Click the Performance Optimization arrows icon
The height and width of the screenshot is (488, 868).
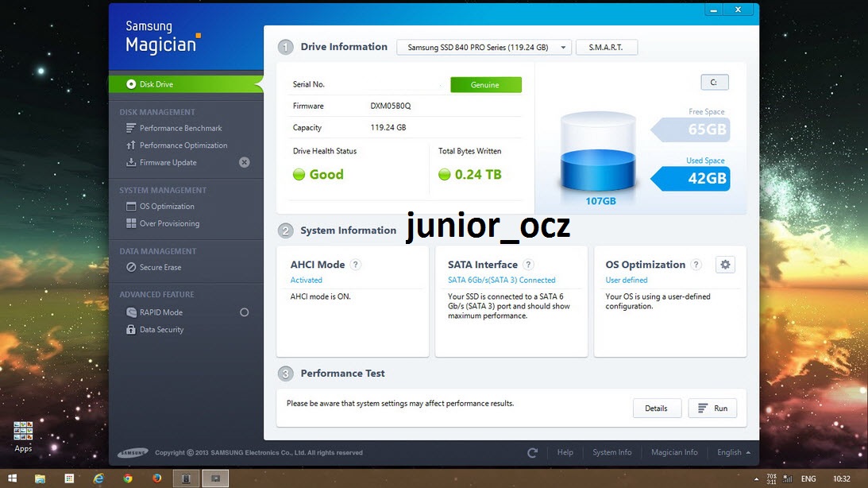[x=131, y=145]
